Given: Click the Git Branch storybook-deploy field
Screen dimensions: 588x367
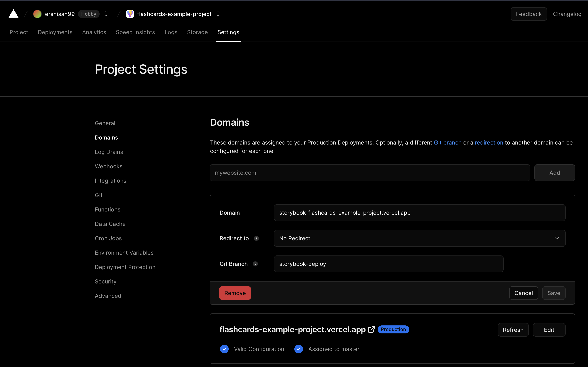Looking at the screenshot, I should click(388, 264).
